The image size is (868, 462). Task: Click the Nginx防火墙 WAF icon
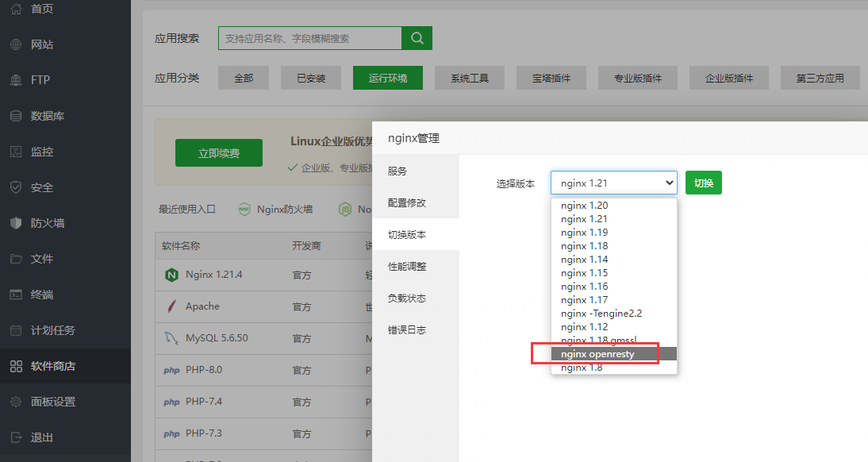244,210
